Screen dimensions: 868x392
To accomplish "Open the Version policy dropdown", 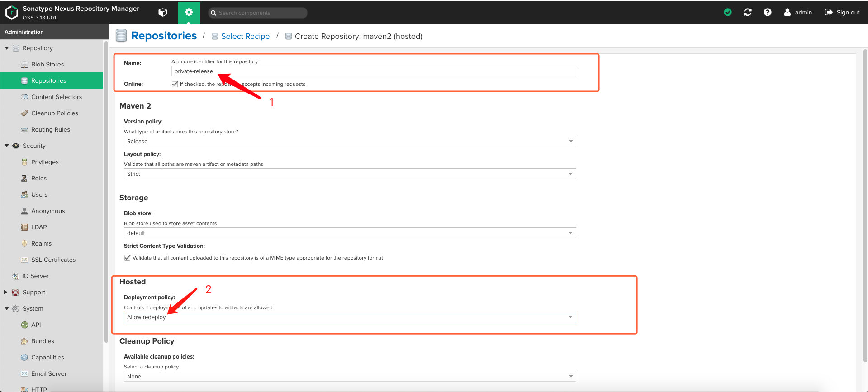I will tap(349, 142).
